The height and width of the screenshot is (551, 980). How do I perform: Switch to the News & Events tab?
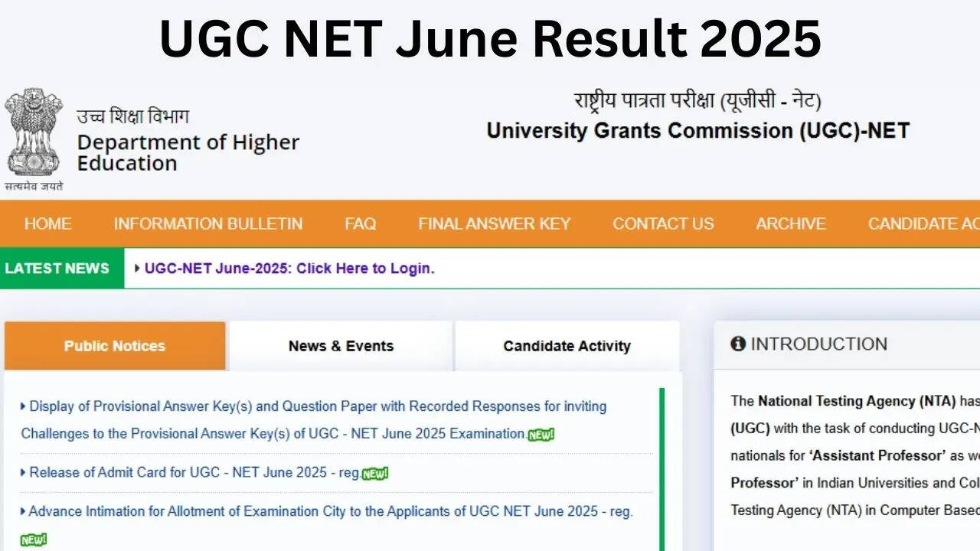click(341, 346)
